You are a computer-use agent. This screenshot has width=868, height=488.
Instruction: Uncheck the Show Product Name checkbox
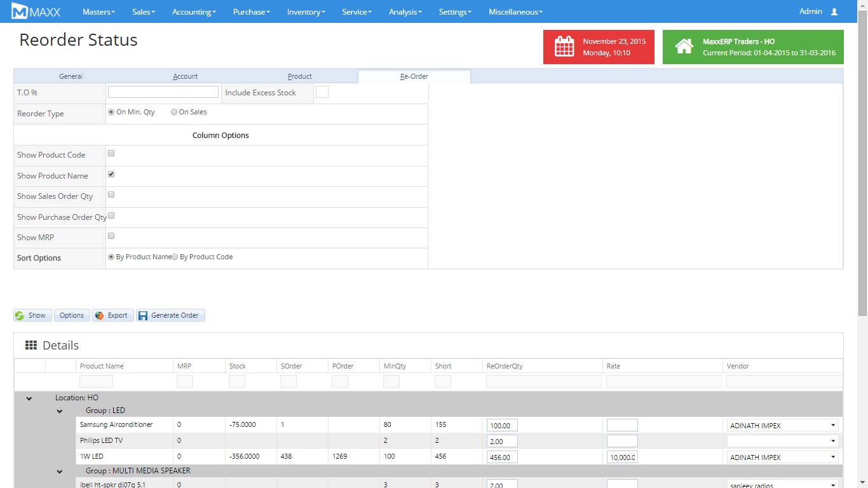111,174
